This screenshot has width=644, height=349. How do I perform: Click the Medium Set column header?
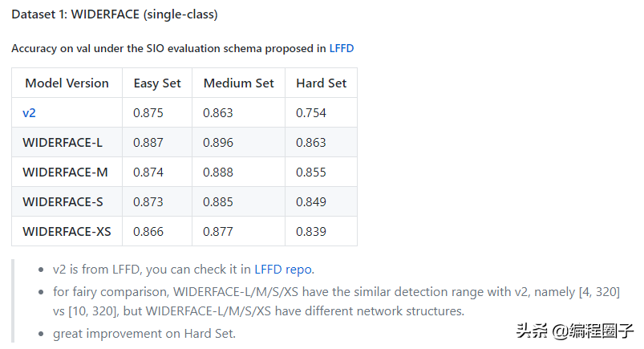tap(238, 83)
